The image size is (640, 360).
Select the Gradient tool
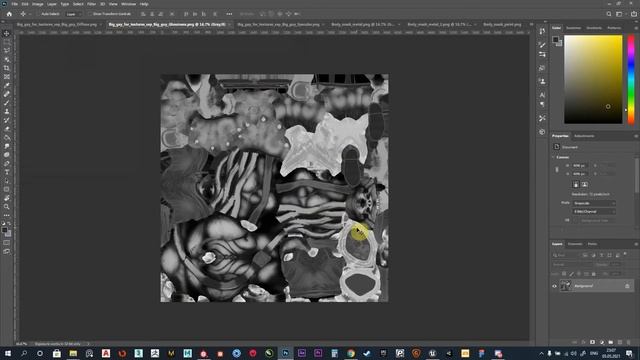coord(7,138)
